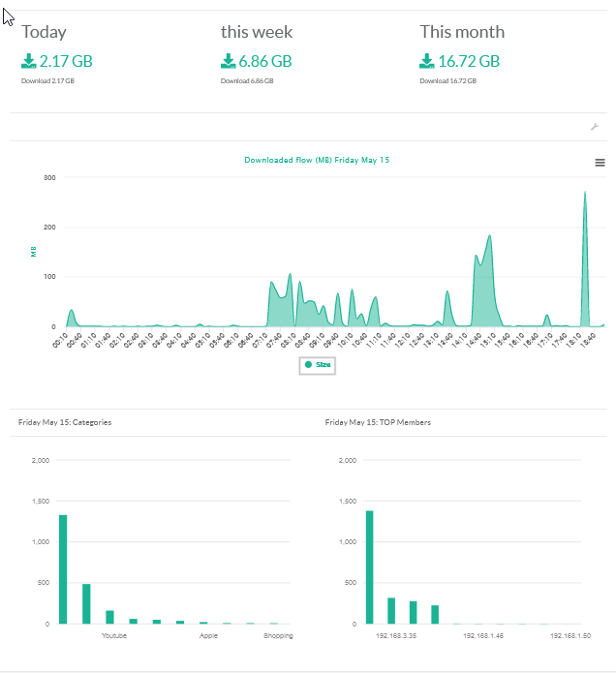Screen dimensions: 616x673
Task: Select the tallest bar in Categories chart
Action: tap(63, 569)
